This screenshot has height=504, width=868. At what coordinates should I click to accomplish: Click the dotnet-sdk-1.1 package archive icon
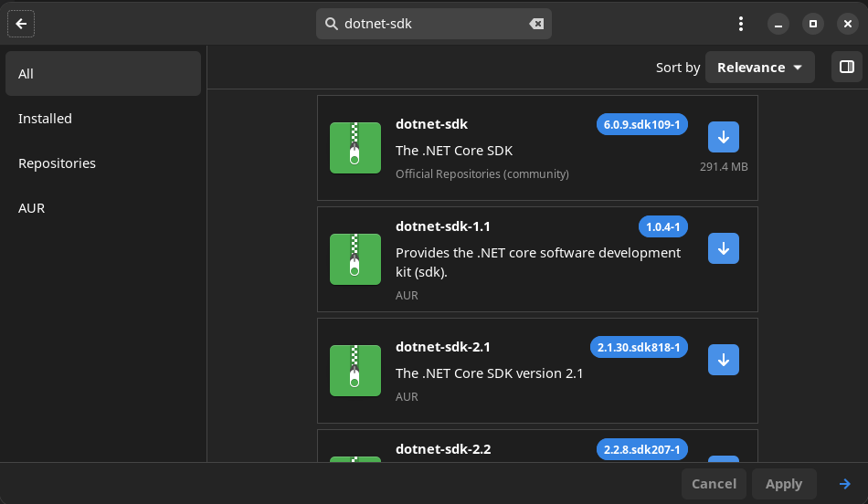(355, 259)
